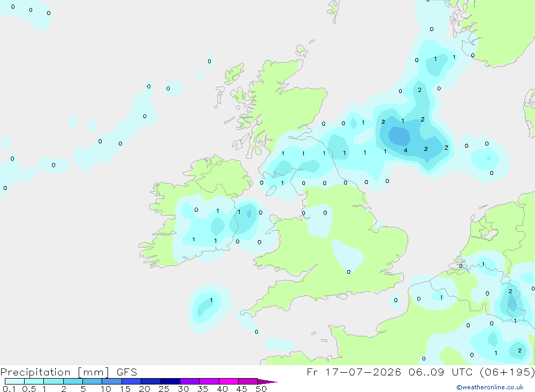Click the 'Fr 17-07-2026' date text

coord(354,372)
